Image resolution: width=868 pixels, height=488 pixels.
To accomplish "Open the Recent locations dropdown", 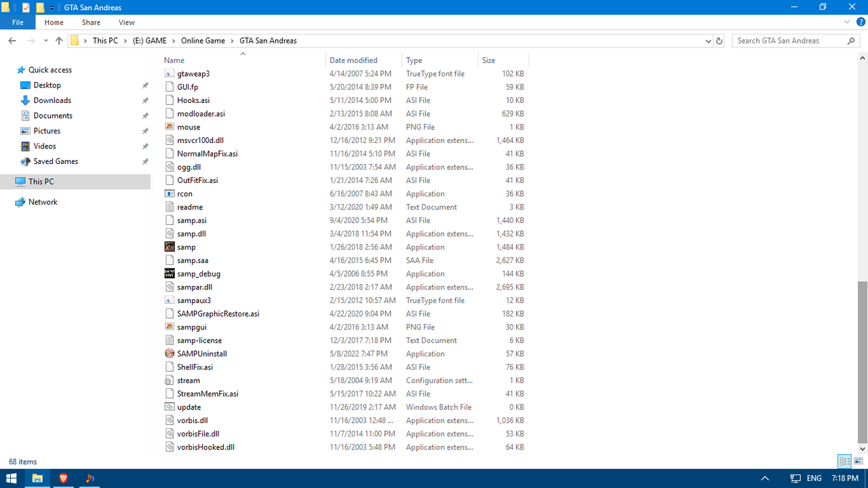I will [x=46, y=41].
